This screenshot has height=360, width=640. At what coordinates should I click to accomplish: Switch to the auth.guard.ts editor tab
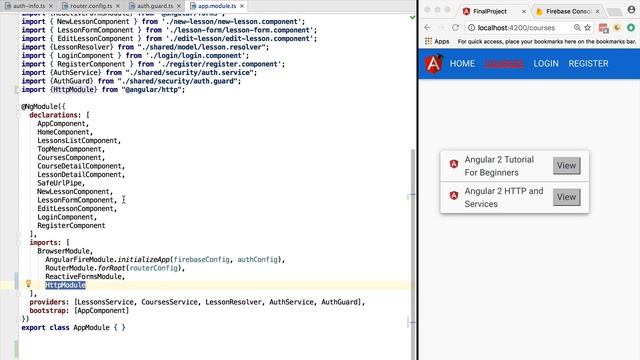click(154, 6)
